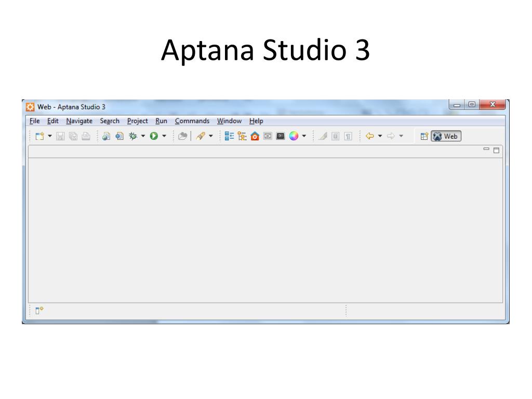Image resolution: width=532 pixels, height=399 pixels.
Task: Click the Save disk icon
Action: 60,136
